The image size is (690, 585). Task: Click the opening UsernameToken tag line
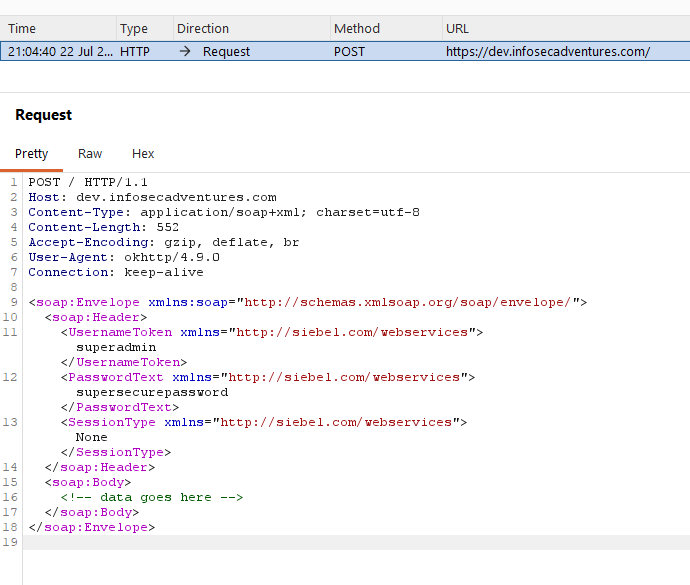(272, 332)
